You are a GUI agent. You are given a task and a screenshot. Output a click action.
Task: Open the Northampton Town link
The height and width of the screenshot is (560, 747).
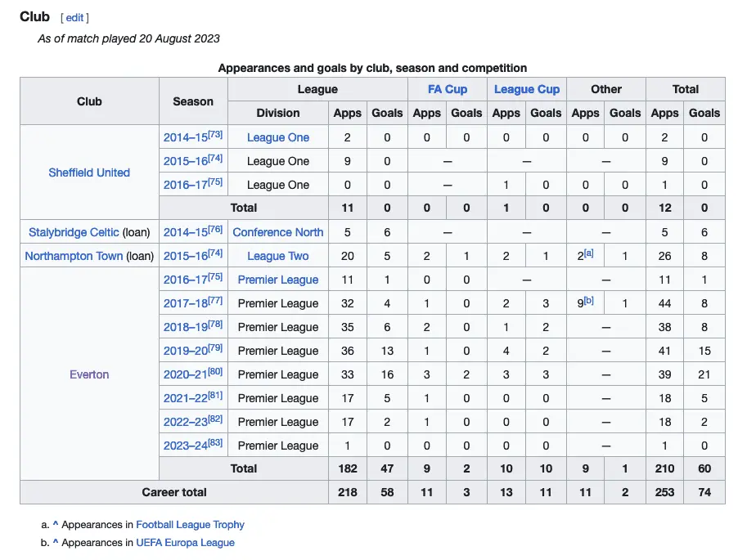pyautogui.click(x=74, y=256)
